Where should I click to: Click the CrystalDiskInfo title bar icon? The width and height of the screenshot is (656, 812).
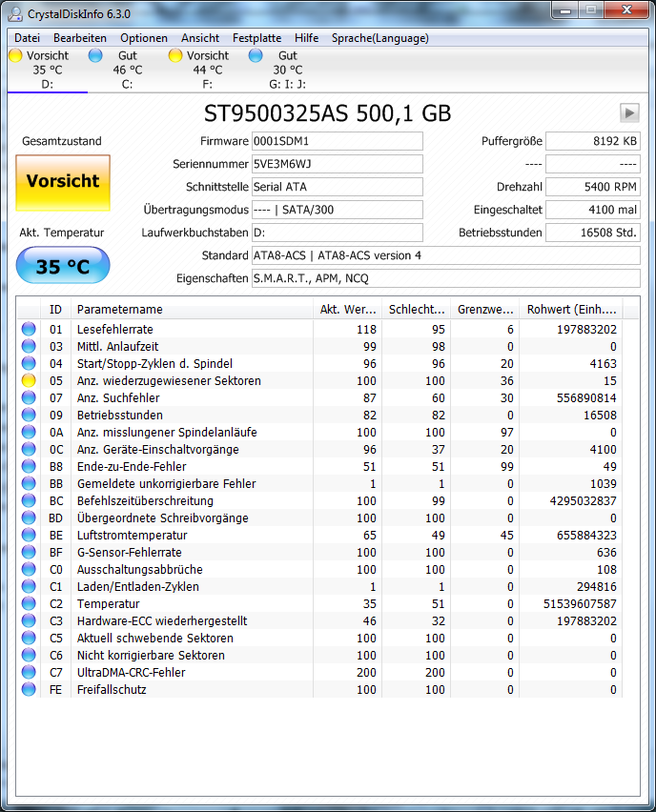(15, 14)
